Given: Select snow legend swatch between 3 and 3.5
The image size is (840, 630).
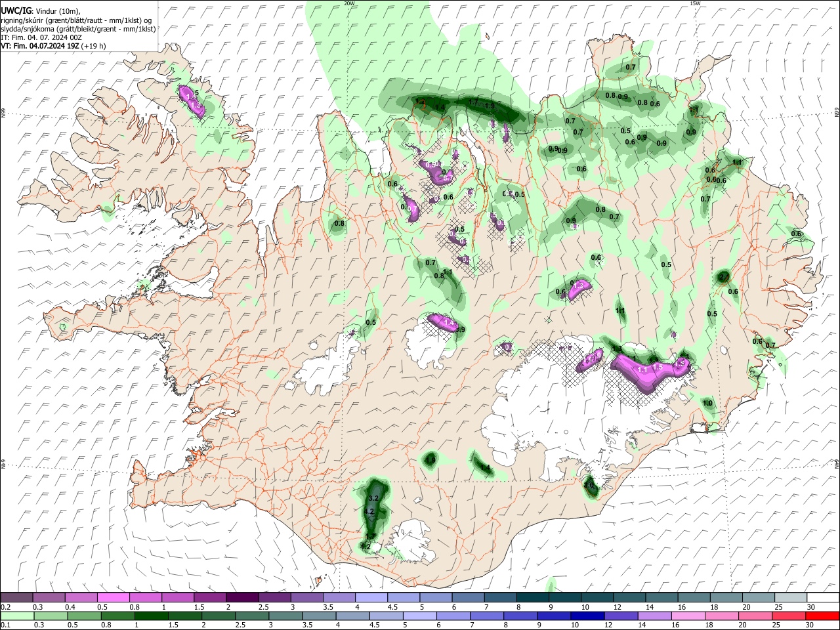Looking at the screenshot, I should 306,597.
